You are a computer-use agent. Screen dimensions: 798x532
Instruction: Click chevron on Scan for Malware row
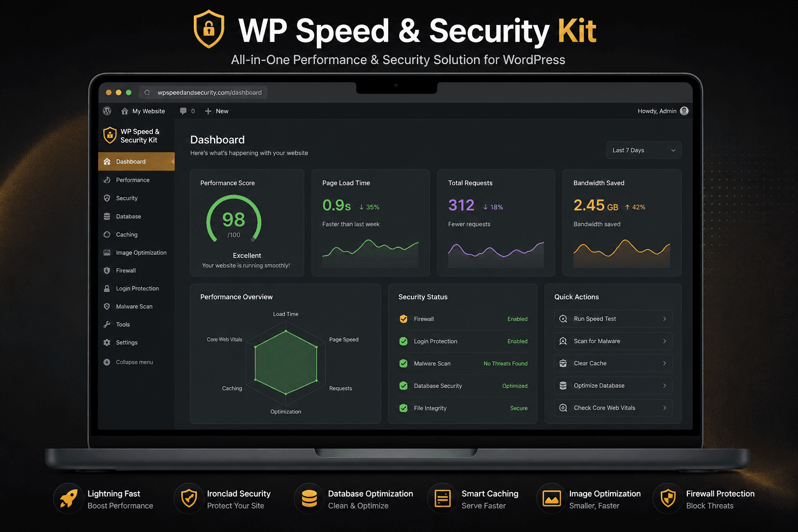(x=664, y=341)
